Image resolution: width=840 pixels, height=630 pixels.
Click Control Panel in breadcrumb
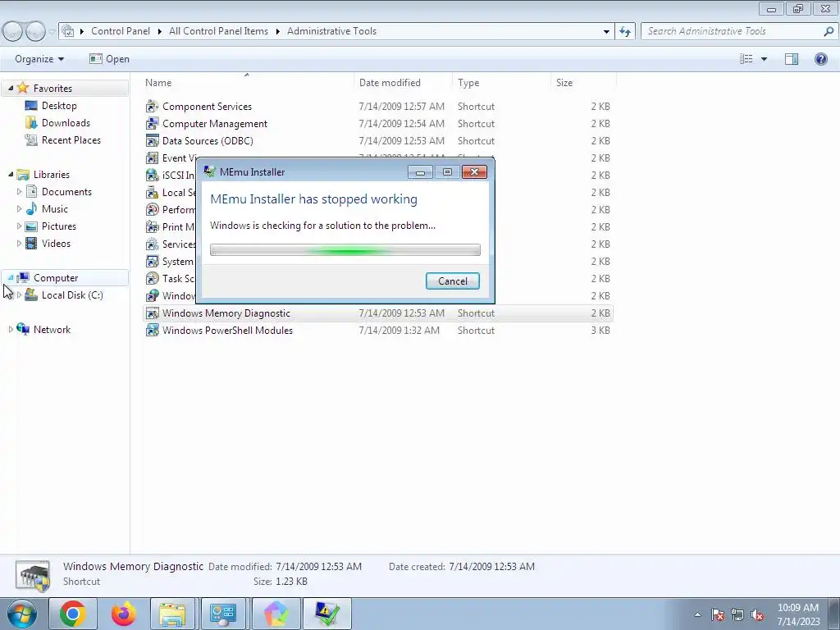[x=121, y=31]
